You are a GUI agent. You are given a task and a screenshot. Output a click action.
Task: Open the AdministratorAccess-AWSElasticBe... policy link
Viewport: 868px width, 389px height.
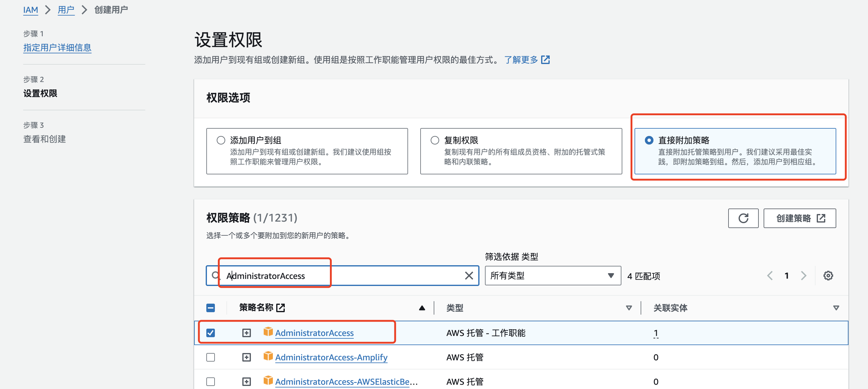(346, 382)
